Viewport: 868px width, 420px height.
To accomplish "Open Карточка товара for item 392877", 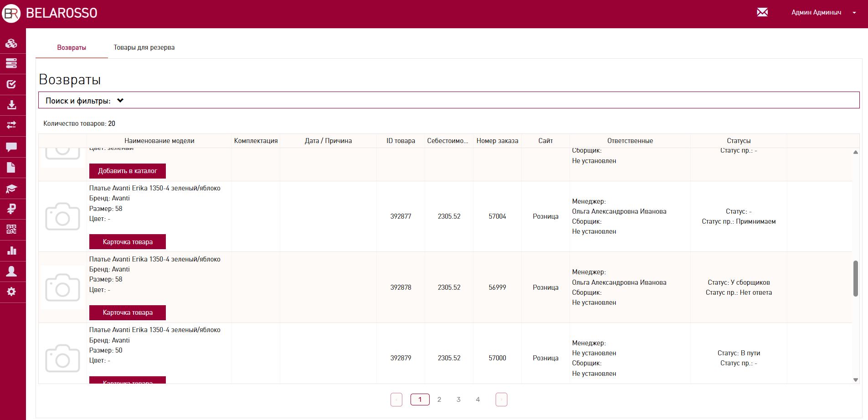I will coord(128,242).
